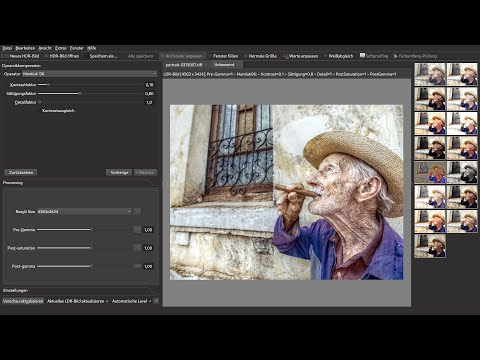The image size is (480, 360).
Task: Click the Pre-Gamma value field 1,00
Action: point(148,230)
